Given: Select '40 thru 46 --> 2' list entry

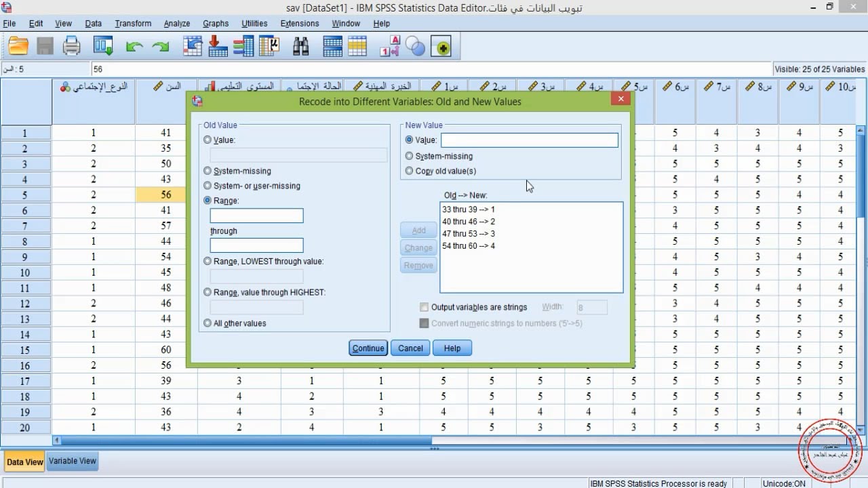Looking at the screenshot, I should [x=469, y=222].
